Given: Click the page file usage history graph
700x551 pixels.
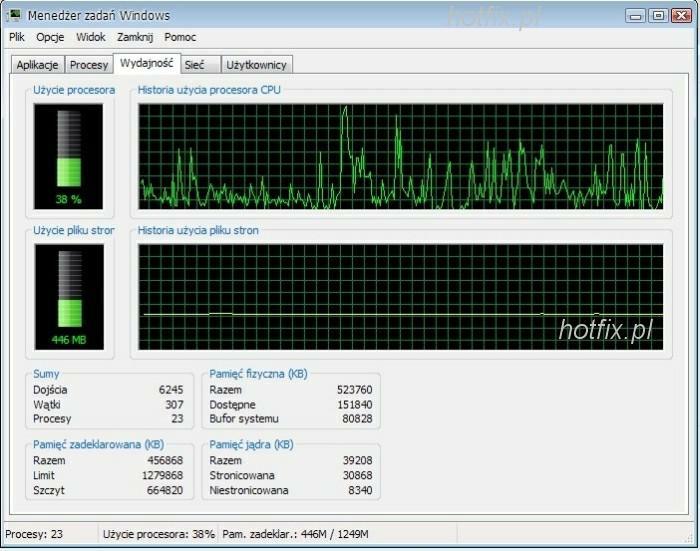Looking at the screenshot, I should coord(400,295).
